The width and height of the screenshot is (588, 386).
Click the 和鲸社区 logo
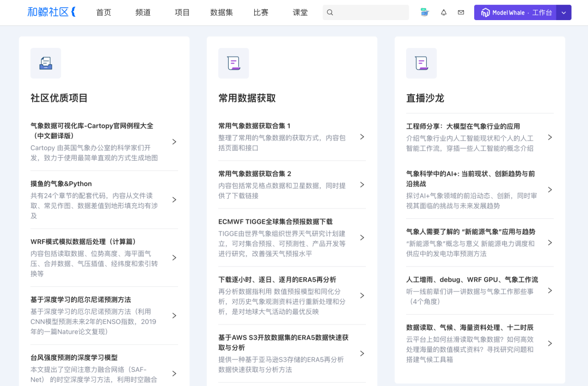(x=51, y=12)
